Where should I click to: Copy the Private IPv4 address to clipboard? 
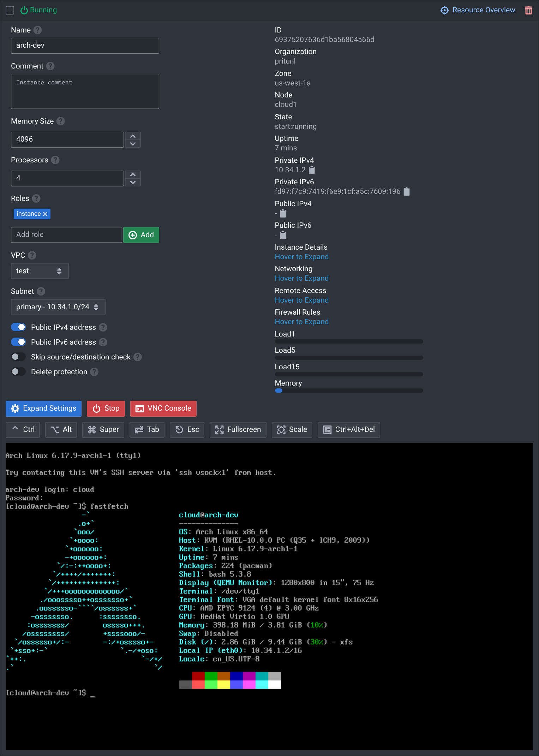[x=312, y=170]
